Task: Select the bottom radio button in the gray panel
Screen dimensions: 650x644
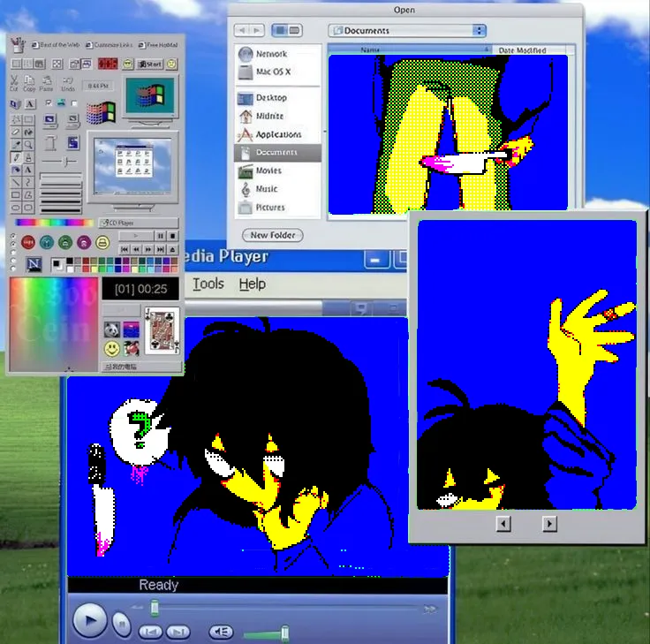Action: (13, 269)
